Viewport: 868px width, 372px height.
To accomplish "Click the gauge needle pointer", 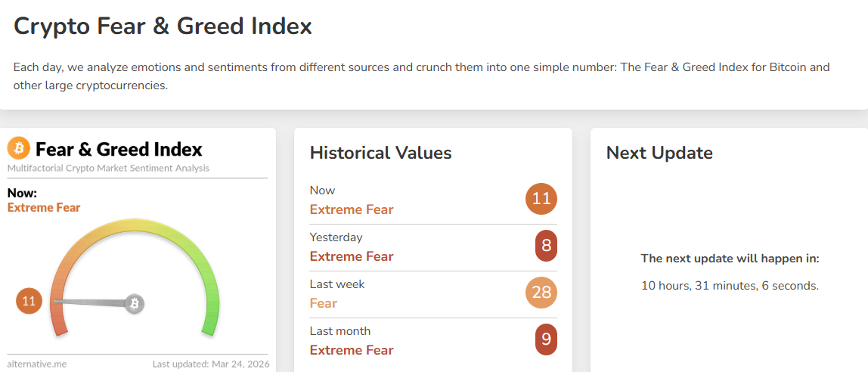I will pyautogui.click(x=91, y=302).
